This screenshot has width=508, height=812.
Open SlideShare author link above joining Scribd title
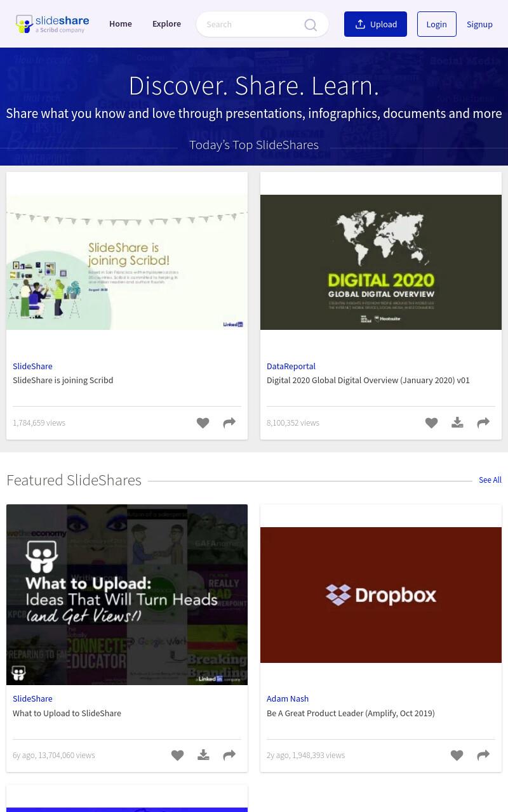32,366
